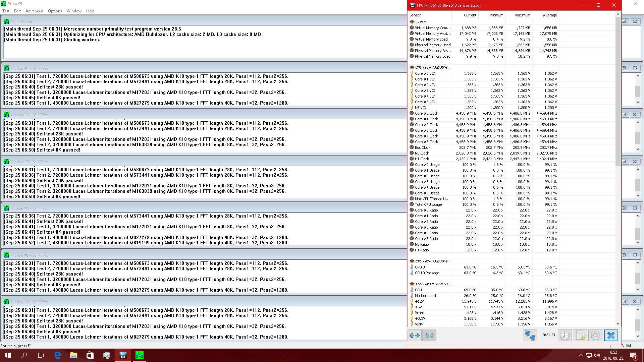Select the ASUS M5A97 R2.0 sensor group
Viewport: 644px width, 362px height.
[x=433, y=284]
